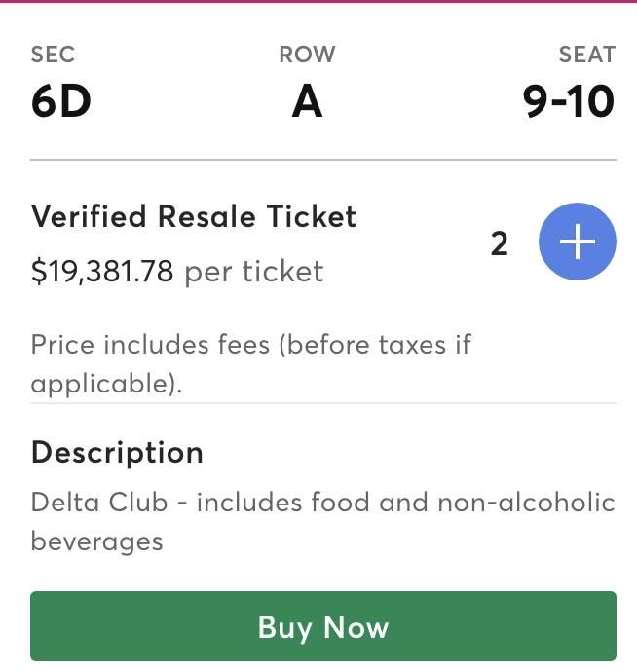The image size is (637, 672).
Task: Select the seat numbers 9-10
Action: click(569, 101)
